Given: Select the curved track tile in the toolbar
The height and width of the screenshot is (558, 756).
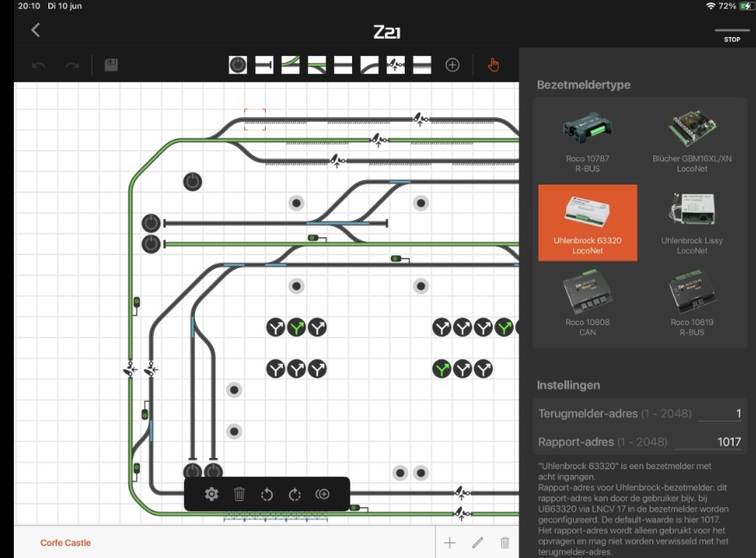Looking at the screenshot, I should [x=369, y=65].
